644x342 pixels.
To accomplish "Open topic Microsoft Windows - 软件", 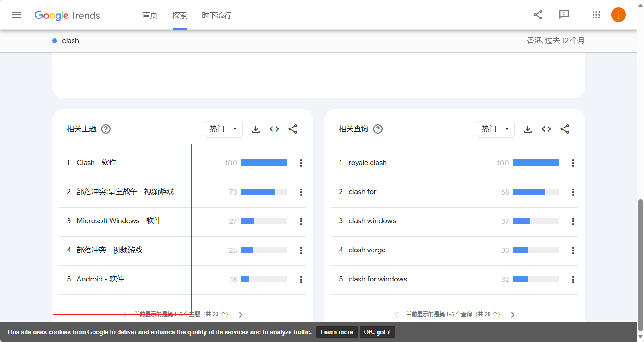I will [119, 221].
